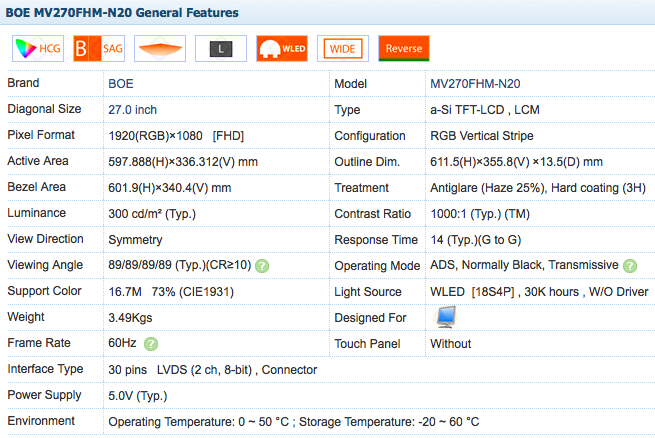Click help icon next to Viewing Angle value
Image resolution: width=655 pixels, height=438 pixels.
point(262,266)
